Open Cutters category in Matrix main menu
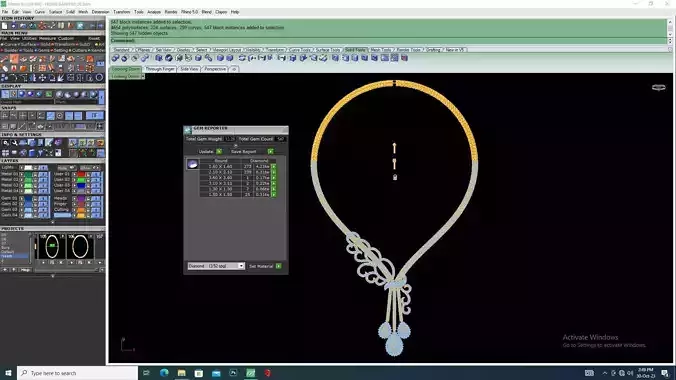Viewport: 676px width, 380px height. (78, 50)
